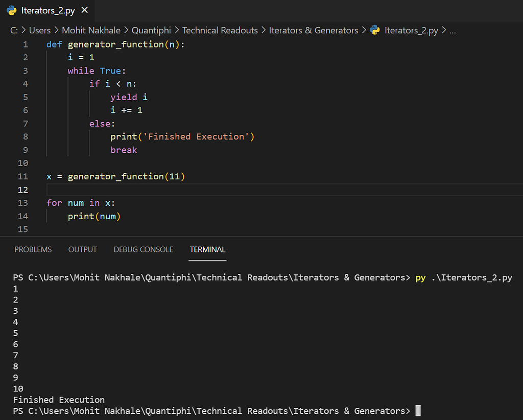Screen dimensions: 523x420
Task: Open the Technical Readouts breadcrumb segment
Action: 220,30
